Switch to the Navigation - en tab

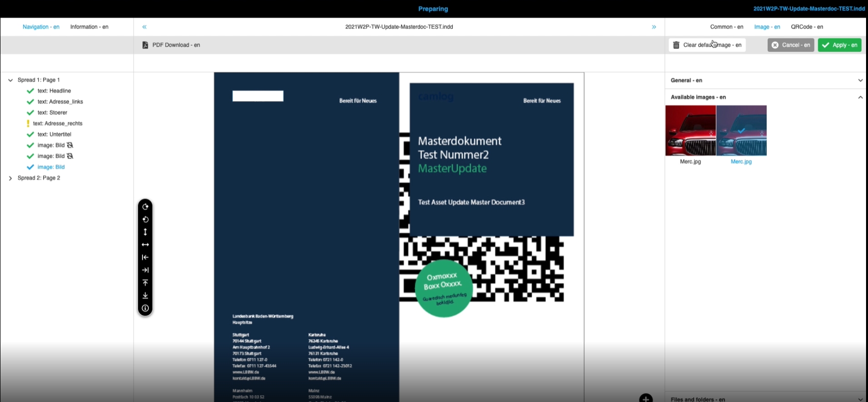click(x=41, y=27)
